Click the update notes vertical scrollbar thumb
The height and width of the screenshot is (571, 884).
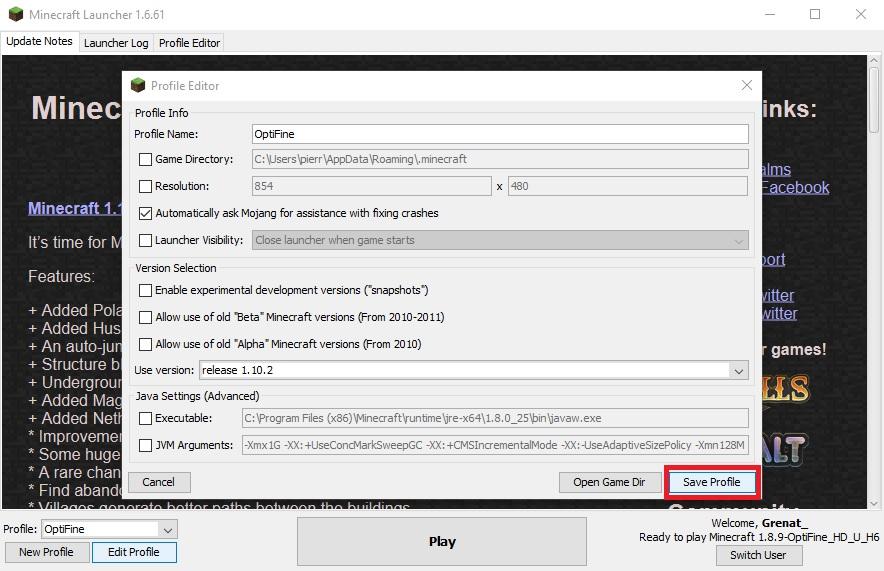pyautogui.click(x=874, y=100)
